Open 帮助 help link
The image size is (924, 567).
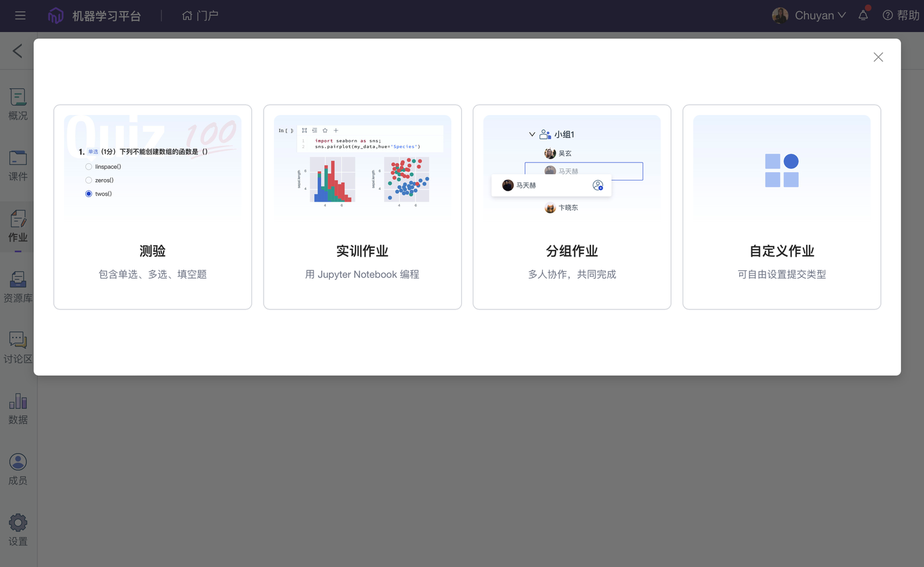tap(901, 15)
